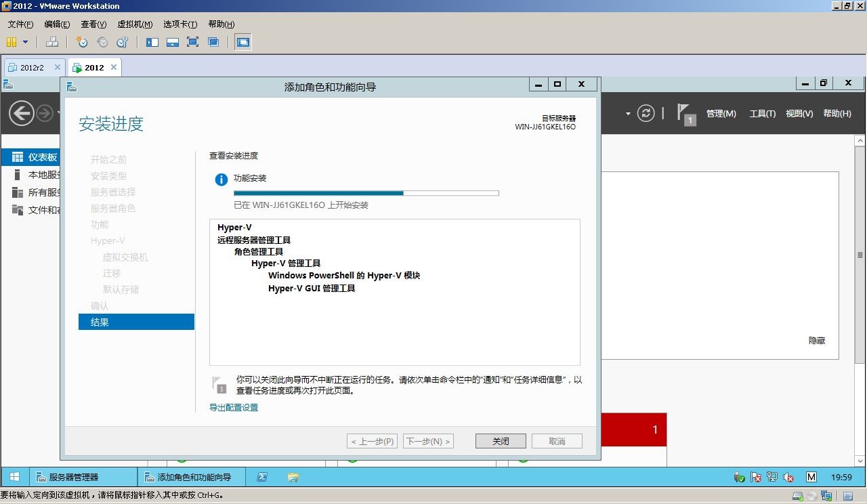
Task: Click the VMware hard disk status icon
Action: (799, 497)
